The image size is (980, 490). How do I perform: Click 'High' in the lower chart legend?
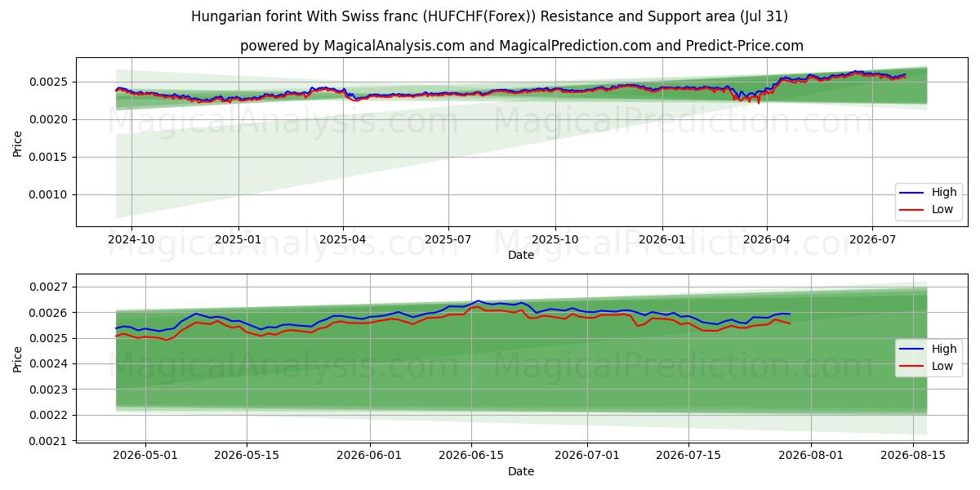click(944, 349)
